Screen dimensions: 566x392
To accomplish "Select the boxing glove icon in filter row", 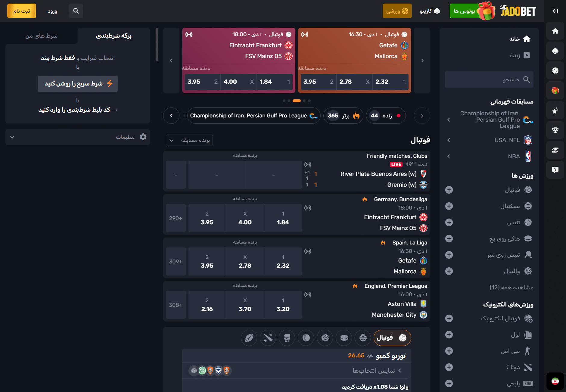I will [287, 338].
